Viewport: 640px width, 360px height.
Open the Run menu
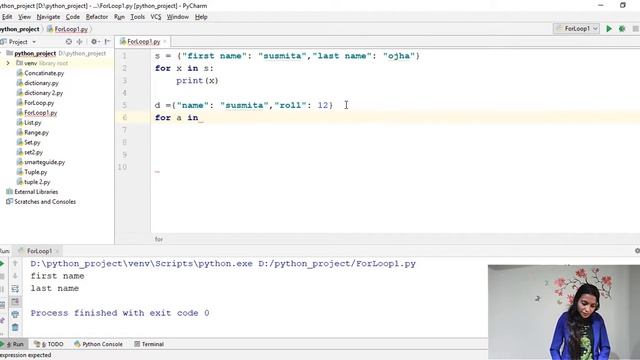(119, 17)
